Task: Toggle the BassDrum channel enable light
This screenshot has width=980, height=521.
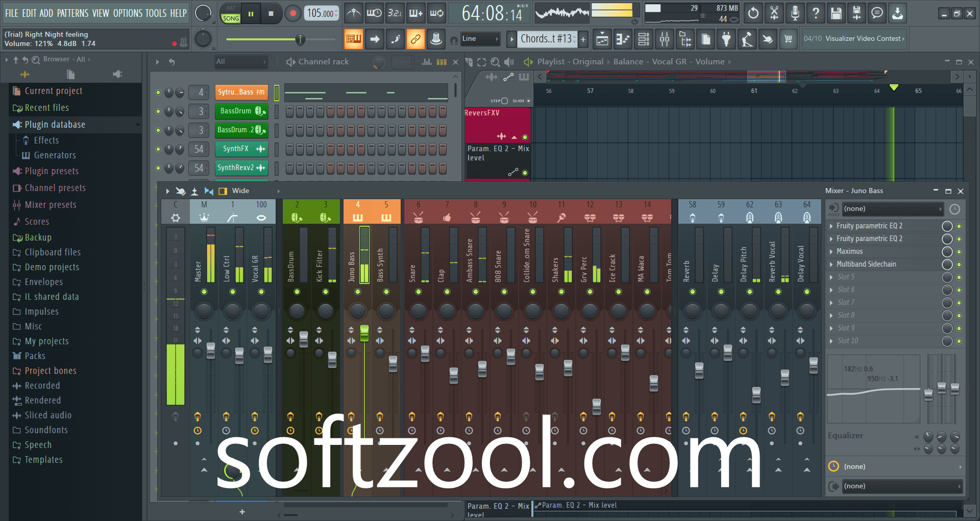Action: pyautogui.click(x=158, y=111)
